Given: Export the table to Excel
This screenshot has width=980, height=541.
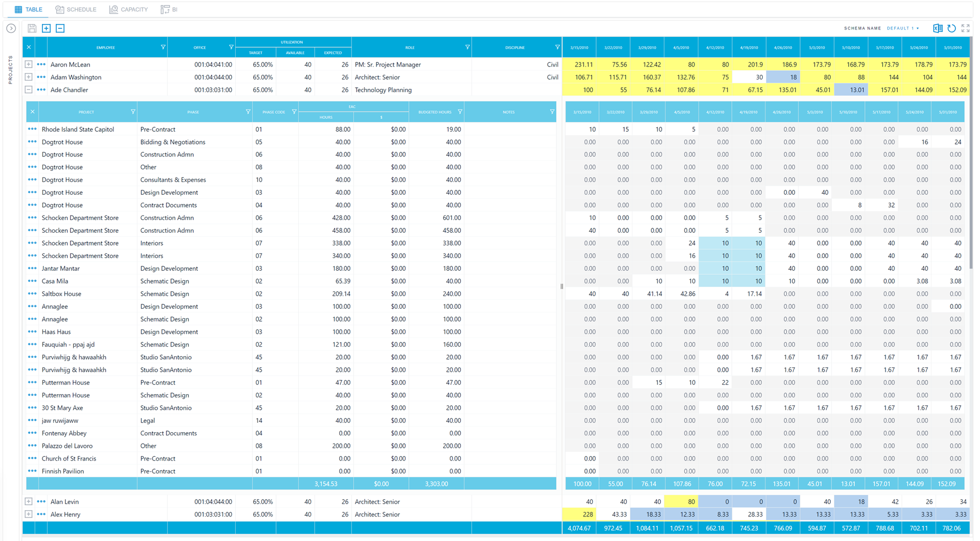Looking at the screenshot, I should (938, 28).
